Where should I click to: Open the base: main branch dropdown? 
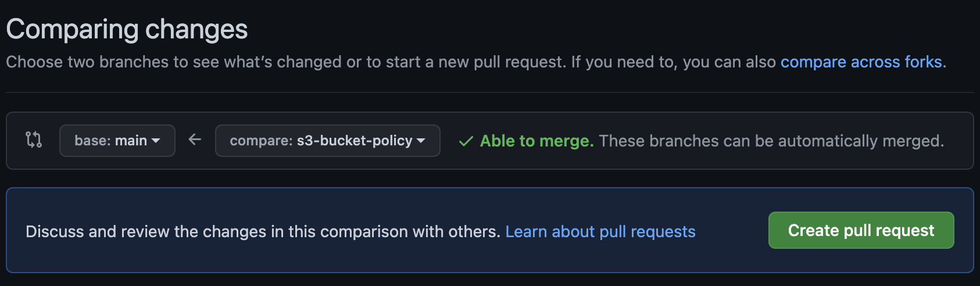tap(117, 141)
